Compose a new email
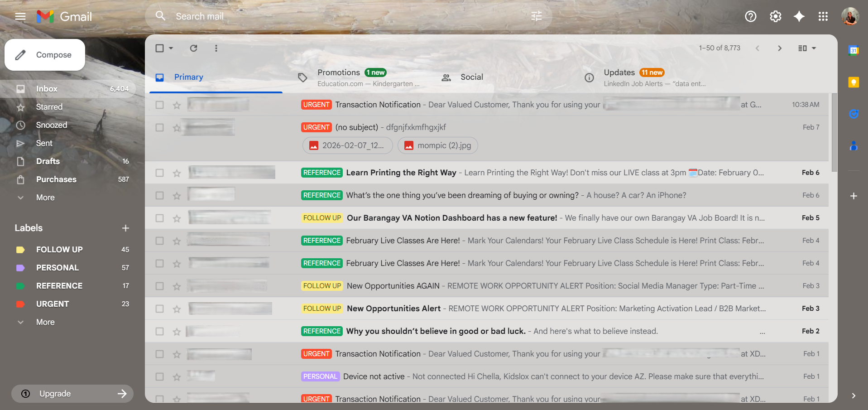868x410 pixels. click(x=45, y=55)
